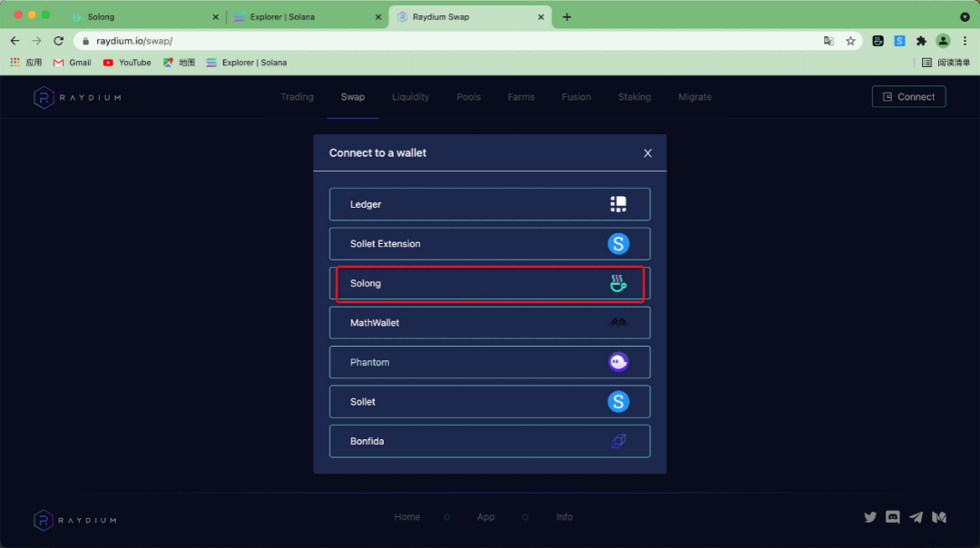
Task: Open a new browser tab
Action: (567, 17)
